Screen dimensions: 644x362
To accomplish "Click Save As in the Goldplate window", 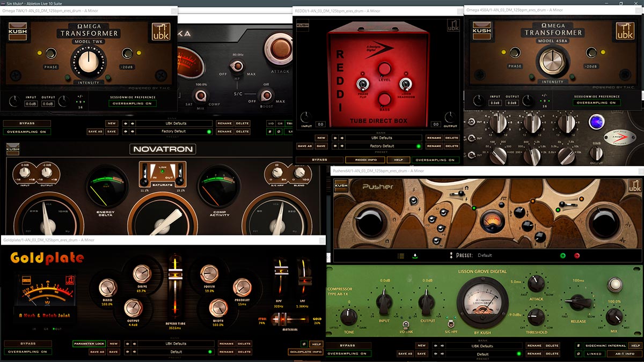I will (x=96, y=352).
